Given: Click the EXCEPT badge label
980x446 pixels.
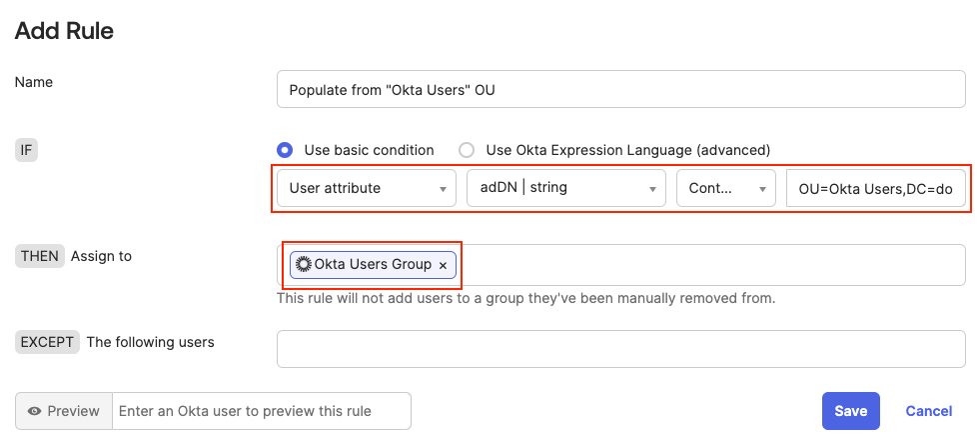Looking at the screenshot, I should point(47,342).
